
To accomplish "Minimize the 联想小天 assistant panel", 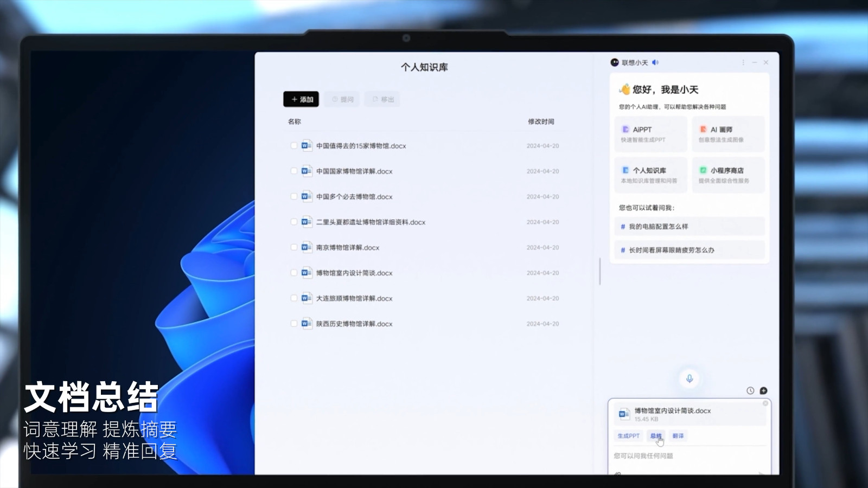I will (x=755, y=62).
